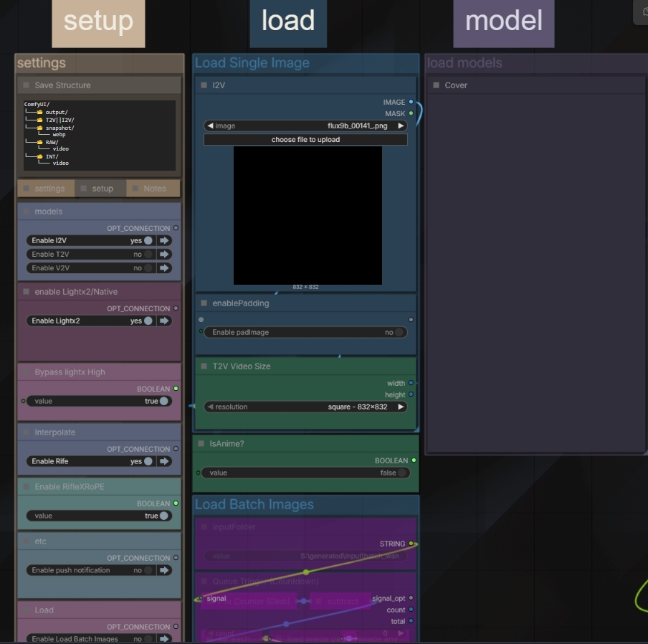Collapse the I2V node
This screenshot has width=648, height=644.
[x=204, y=85]
